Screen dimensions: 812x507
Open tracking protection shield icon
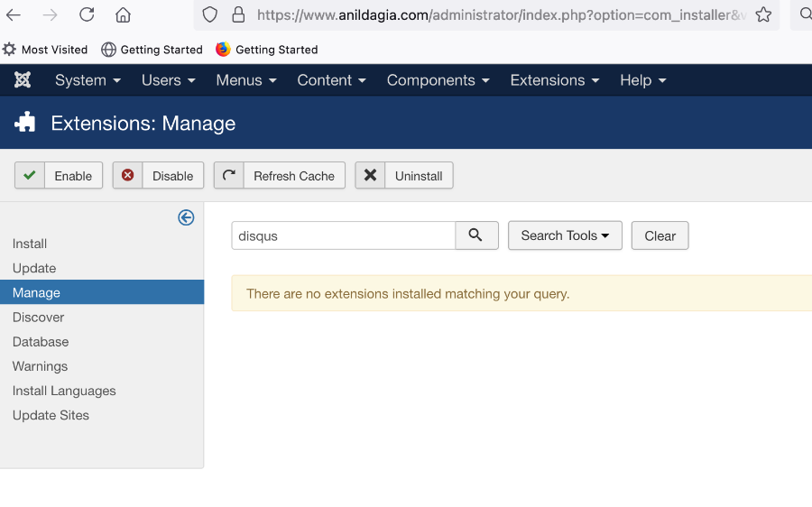[x=209, y=14]
